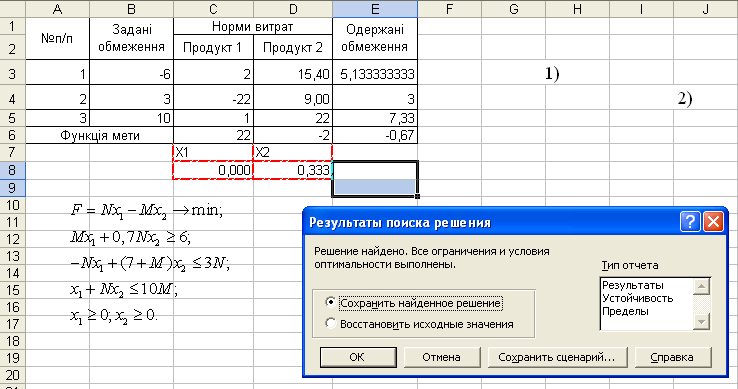The width and height of the screenshot is (738, 389).
Task: Click the Одержані обмеження header cell
Action: [375, 39]
